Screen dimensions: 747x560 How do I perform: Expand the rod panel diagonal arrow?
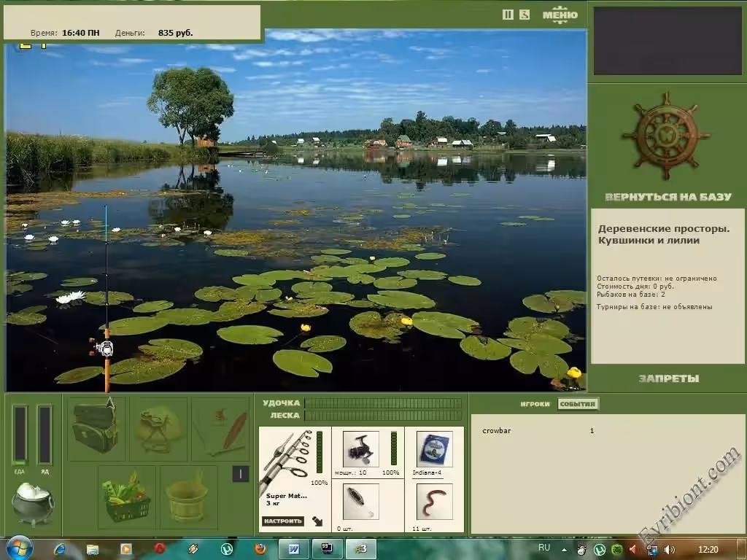tap(317, 521)
